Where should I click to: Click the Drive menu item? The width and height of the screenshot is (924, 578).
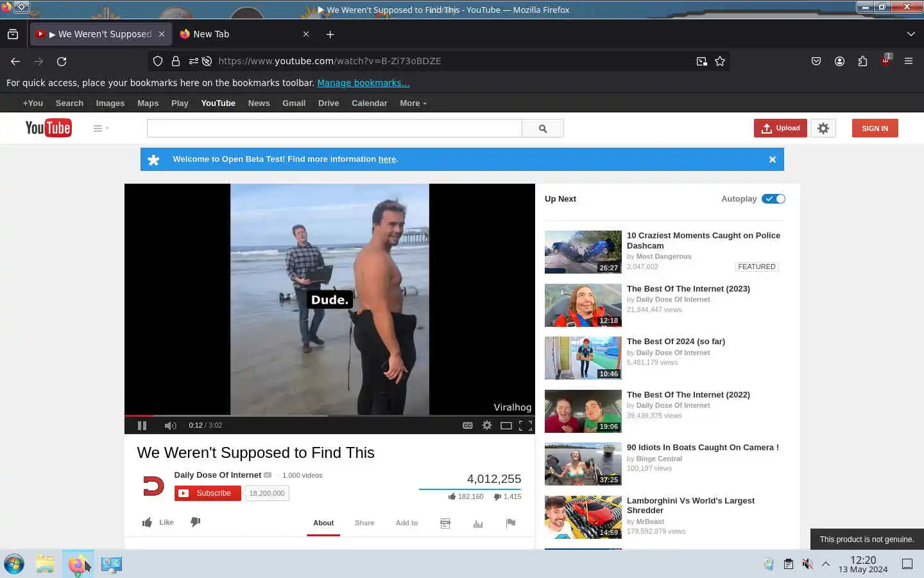[x=329, y=103]
